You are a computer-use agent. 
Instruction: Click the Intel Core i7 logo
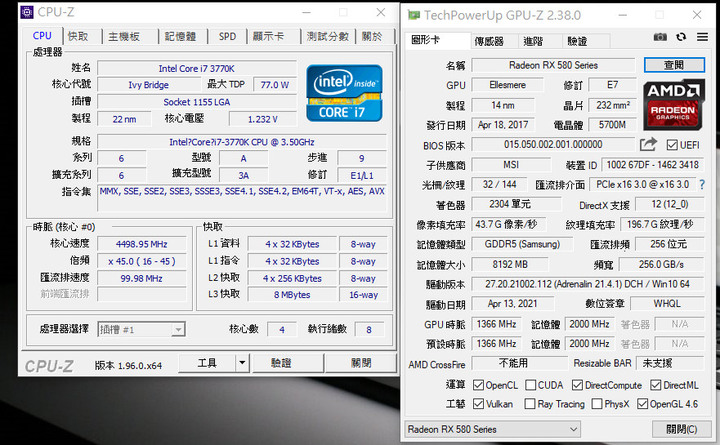click(344, 93)
